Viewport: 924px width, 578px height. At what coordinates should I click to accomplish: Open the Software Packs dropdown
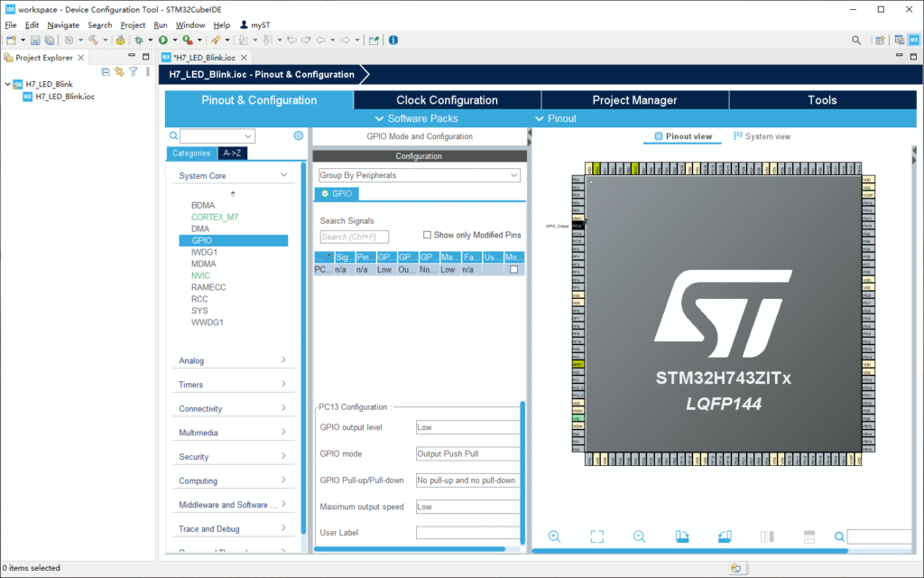click(x=417, y=118)
